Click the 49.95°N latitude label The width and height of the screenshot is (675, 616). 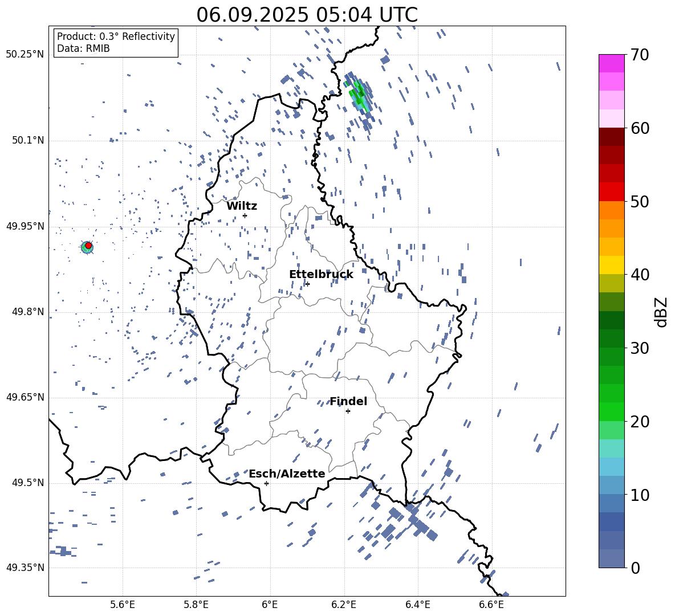26,226
